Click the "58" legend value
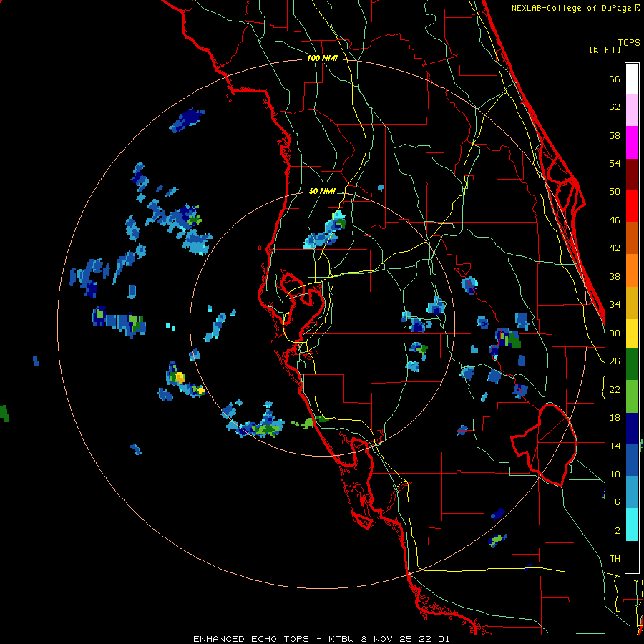The image size is (644, 644). click(x=615, y=135)
